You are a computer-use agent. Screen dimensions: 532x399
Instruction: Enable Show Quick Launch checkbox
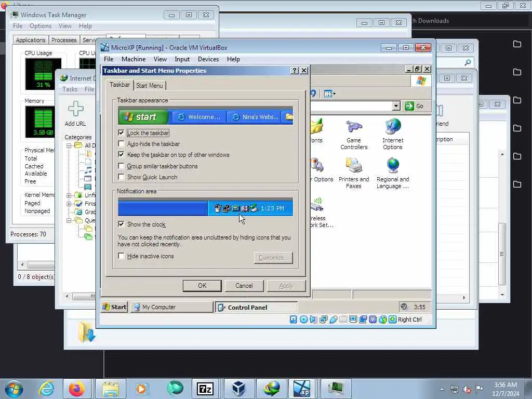pyautogui.click(x=121, y=177)
